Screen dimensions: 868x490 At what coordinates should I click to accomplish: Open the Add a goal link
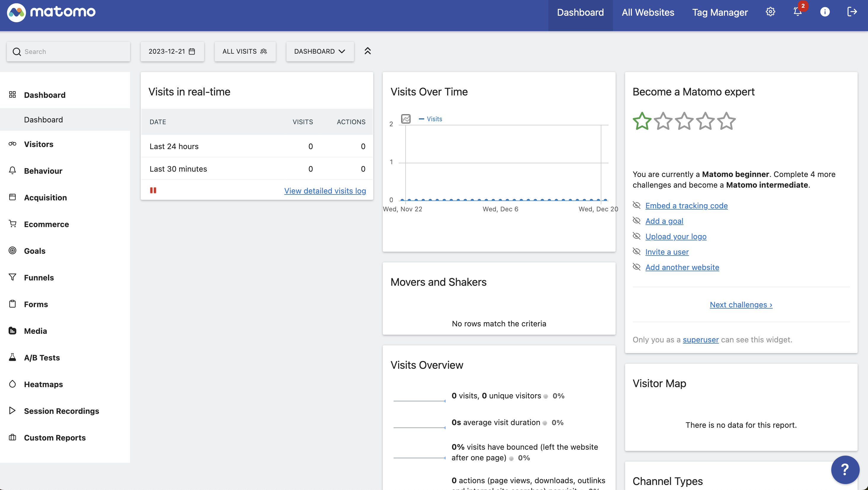664,221
